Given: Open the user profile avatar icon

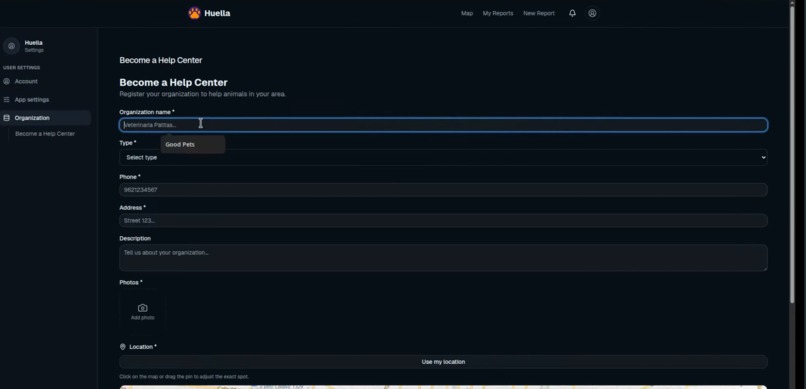Looking at the screenshot, I should [592, 13].
